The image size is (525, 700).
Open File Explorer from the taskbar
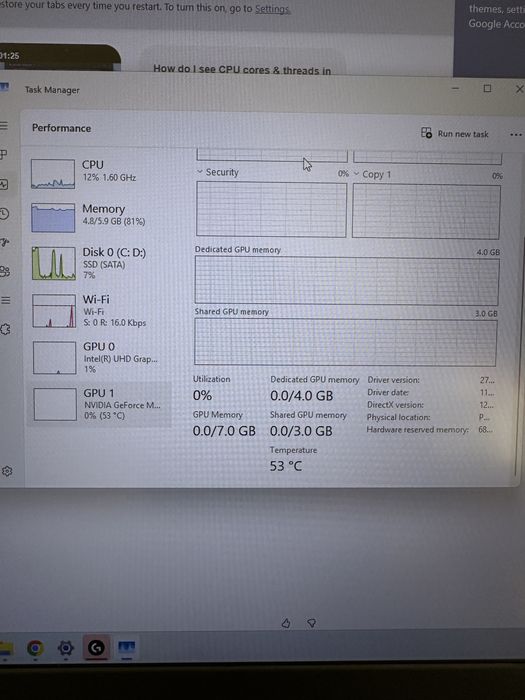(x=5, y=648)
